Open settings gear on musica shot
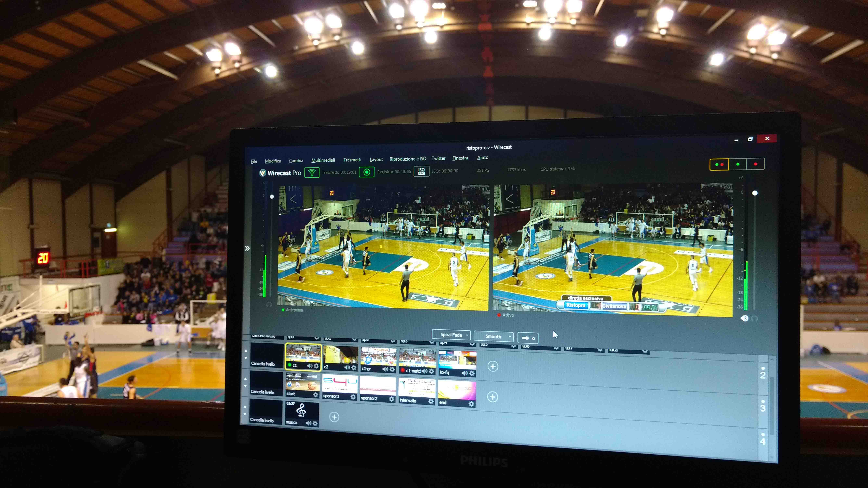This screenshot has height=488, width=868. point(315,423)
